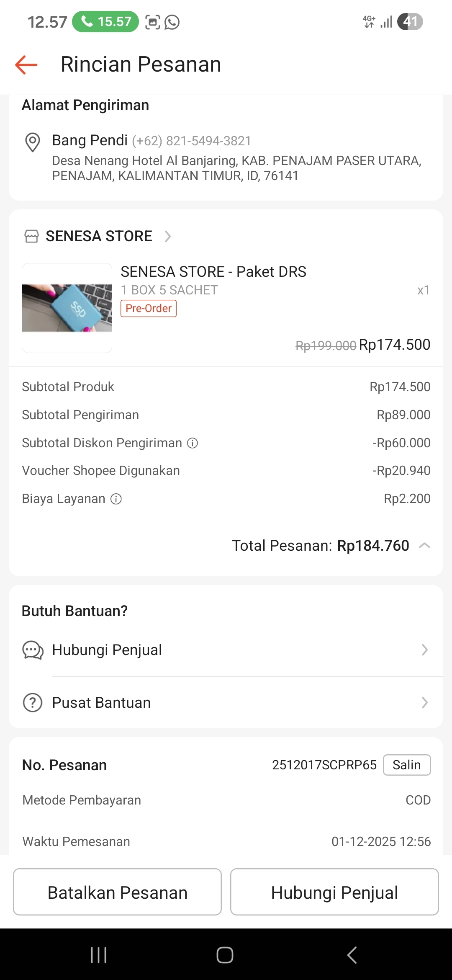The width and height of the screenshot is (452, 980).
Task: Tap info icon beside Biaya Layanan
Action: 116,499
